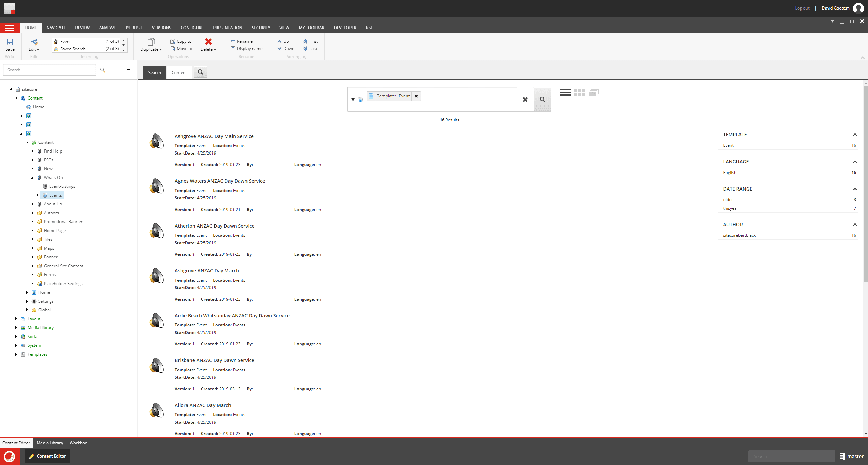
Task: Click the Content button next to Search
Action: point(179,72)
